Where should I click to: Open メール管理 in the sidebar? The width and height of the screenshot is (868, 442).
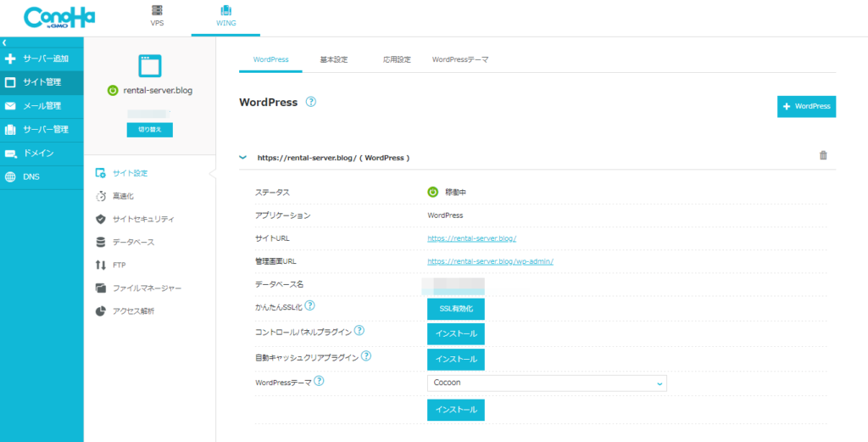point(42,106)
